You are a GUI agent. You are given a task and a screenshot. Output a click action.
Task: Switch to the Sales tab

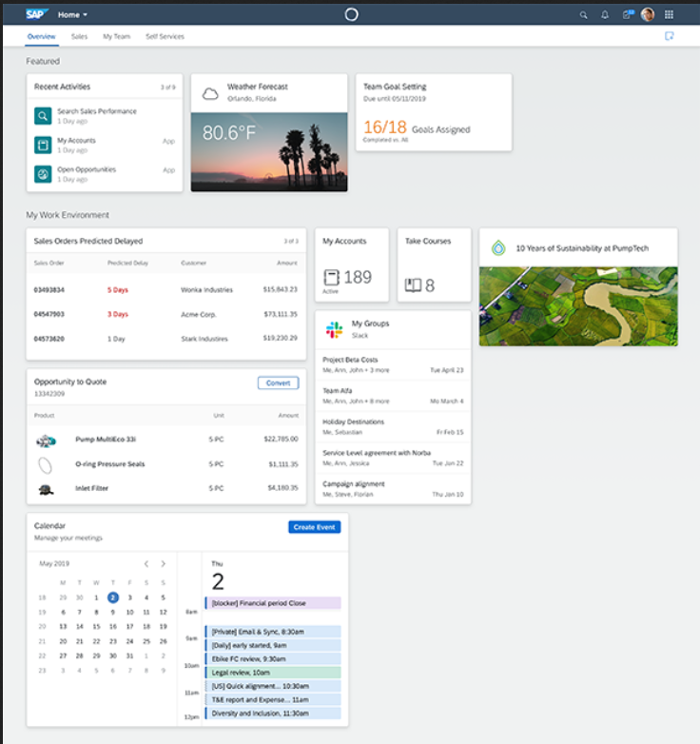tap(79, 36)
